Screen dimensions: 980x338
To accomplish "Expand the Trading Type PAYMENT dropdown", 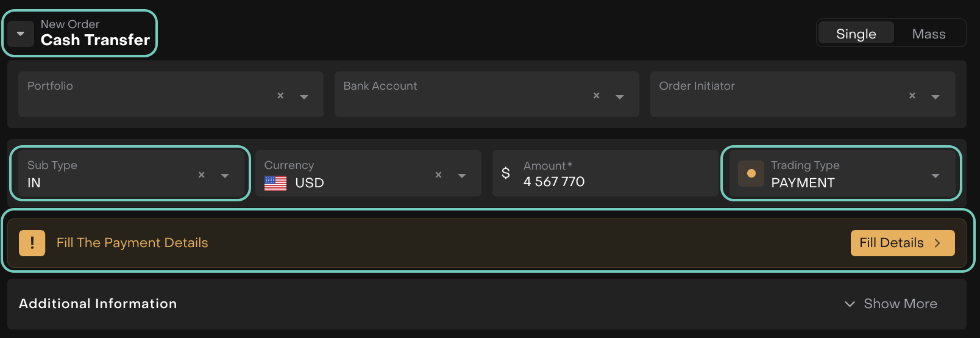I will click(x=936, y=176).
